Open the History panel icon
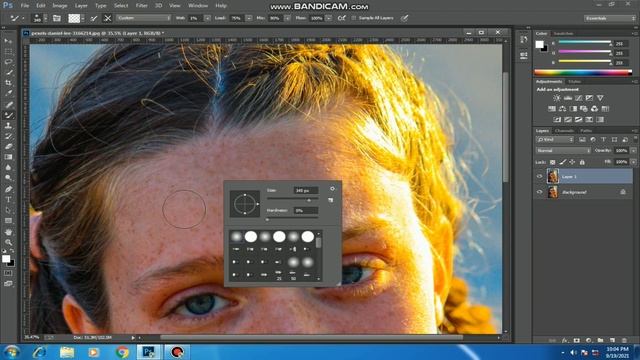The image size is (640, 360). [524, 40]
